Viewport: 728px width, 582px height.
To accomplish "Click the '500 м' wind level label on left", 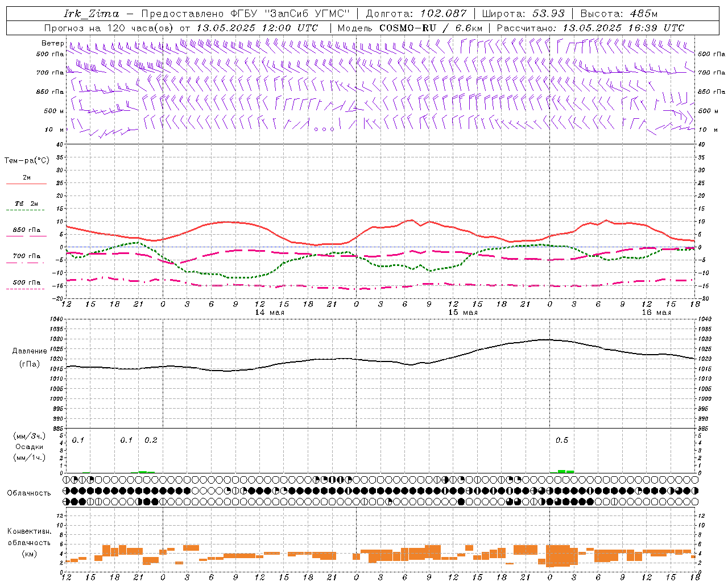I will point(54,111).
